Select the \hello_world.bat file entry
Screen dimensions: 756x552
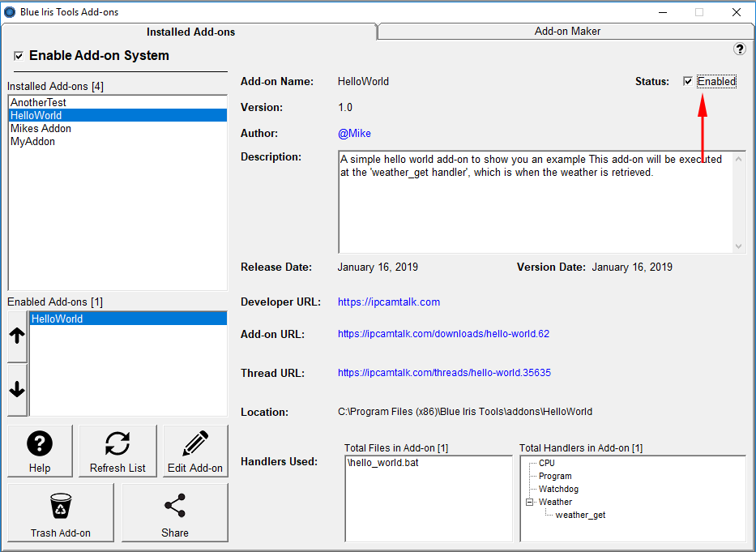382,463
